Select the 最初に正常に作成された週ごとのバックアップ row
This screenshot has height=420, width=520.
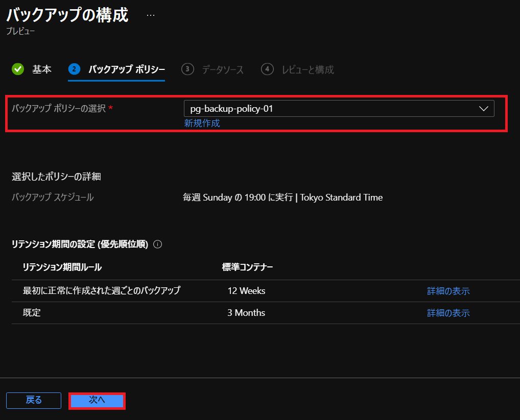click(x=102, y=291)
